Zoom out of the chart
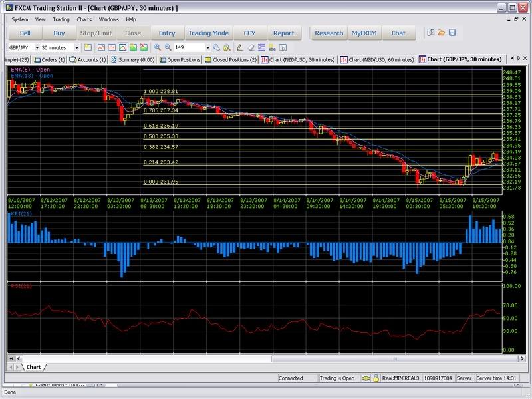 (168, 47)
